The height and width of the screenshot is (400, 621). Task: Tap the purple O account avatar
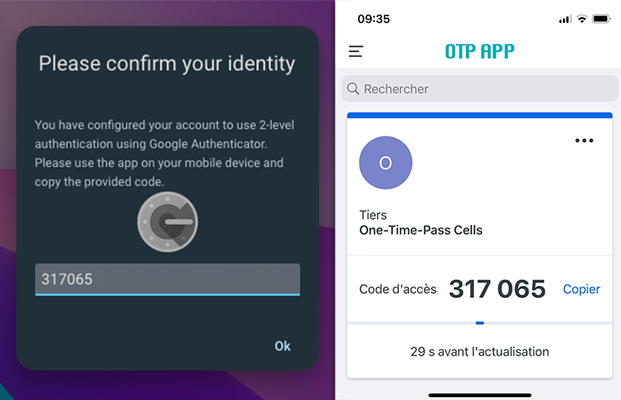click(x=385, y=163)
